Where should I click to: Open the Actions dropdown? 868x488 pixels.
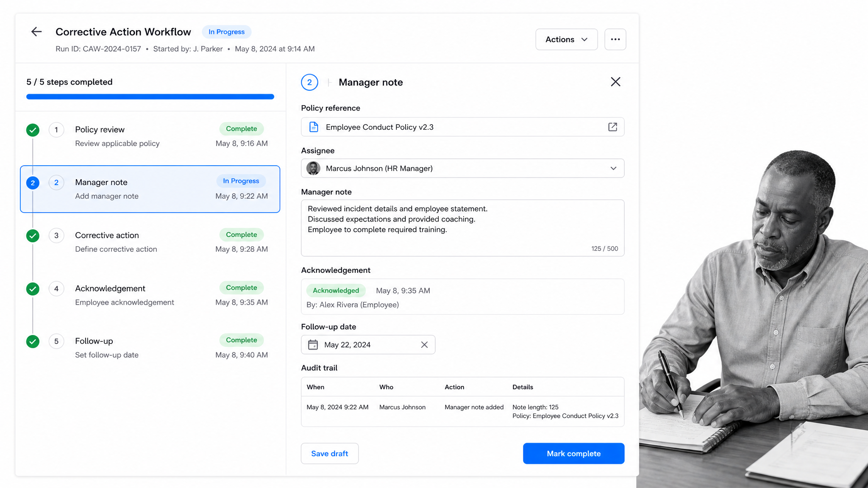tap(566, 39)
